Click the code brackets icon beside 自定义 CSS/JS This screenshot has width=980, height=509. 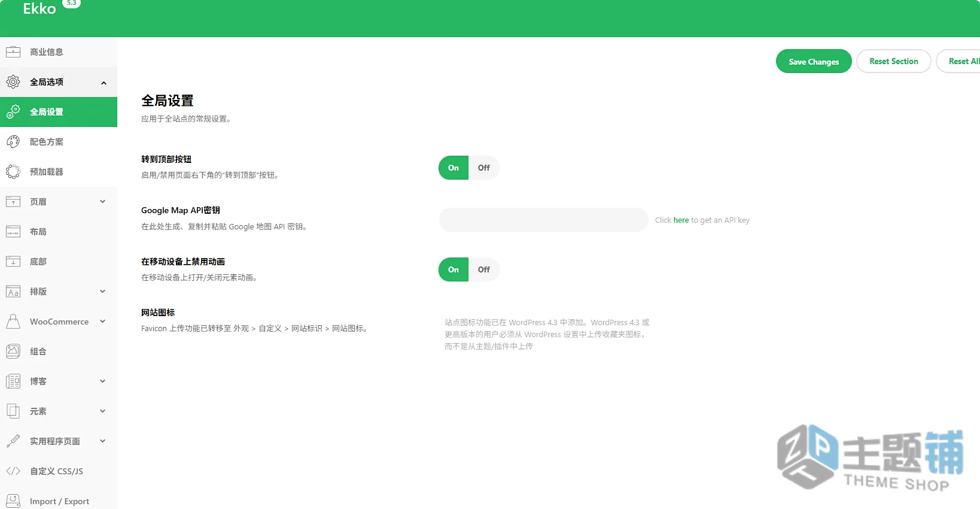point(13,471)
